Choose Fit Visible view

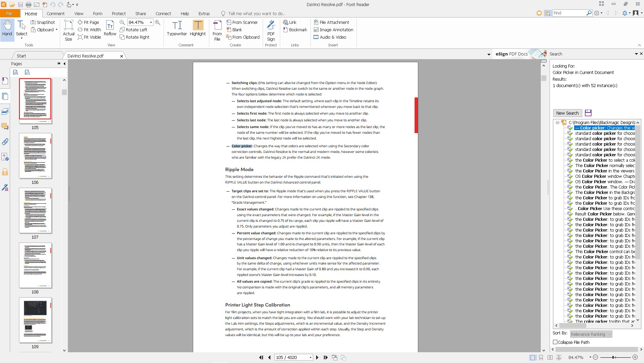pyautogui.click(x=89, y=37)
